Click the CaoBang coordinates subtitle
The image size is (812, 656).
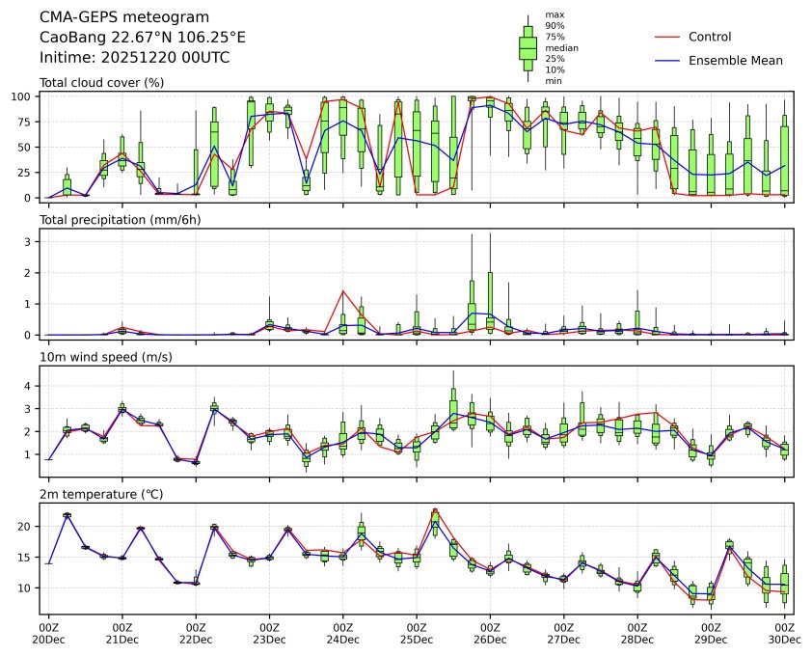(142, 38)
